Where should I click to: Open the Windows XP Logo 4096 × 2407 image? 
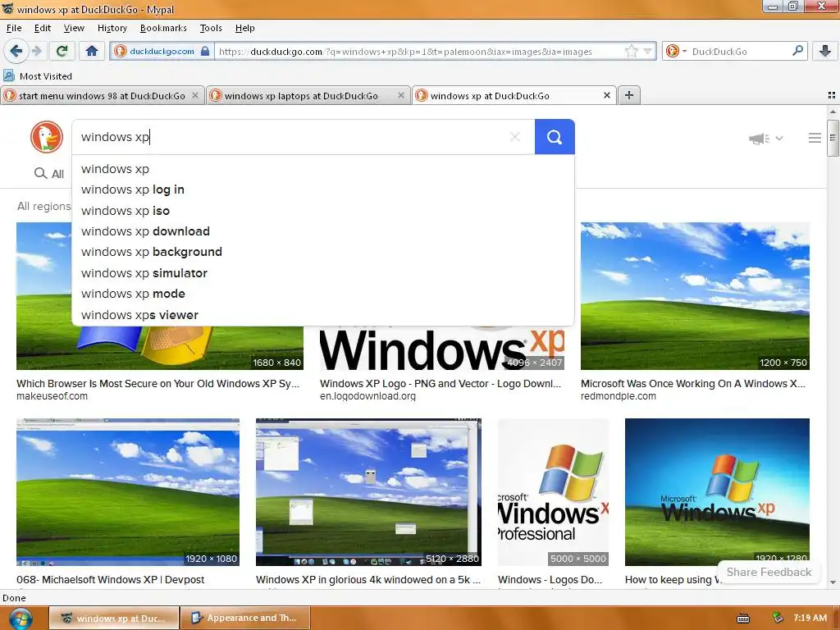[442, 348]
